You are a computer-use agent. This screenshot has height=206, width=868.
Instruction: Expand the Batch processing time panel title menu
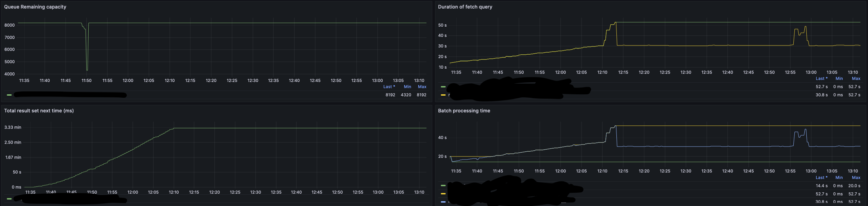point(464,111)
